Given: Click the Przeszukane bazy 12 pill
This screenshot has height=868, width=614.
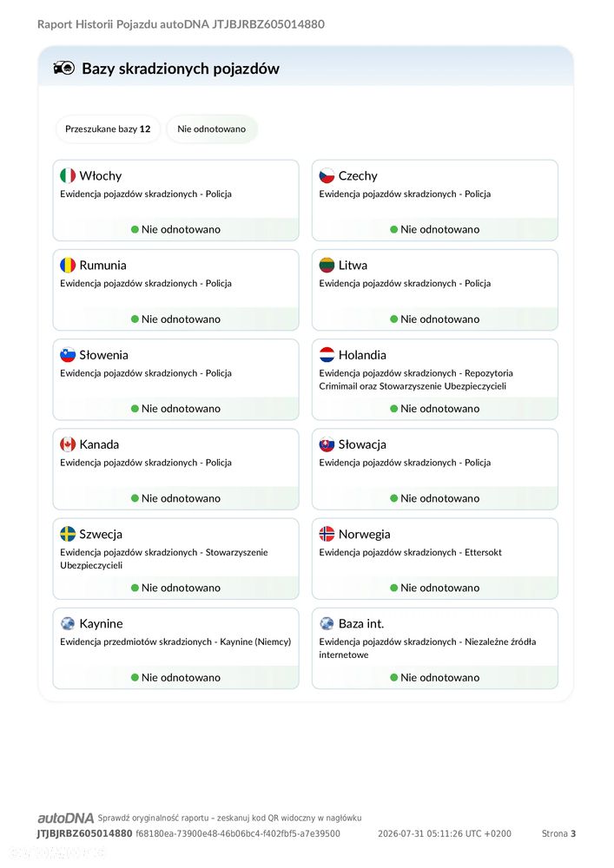Looking at the screenshot, I should 108,129.
